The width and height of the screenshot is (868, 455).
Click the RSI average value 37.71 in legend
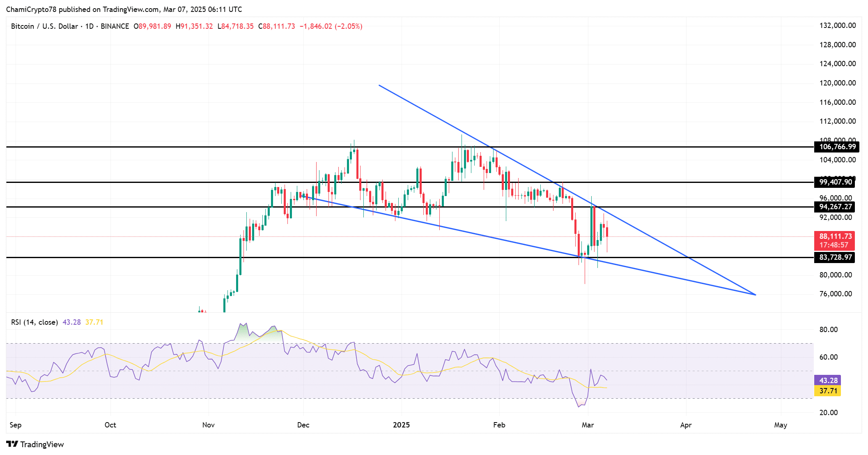94,322
